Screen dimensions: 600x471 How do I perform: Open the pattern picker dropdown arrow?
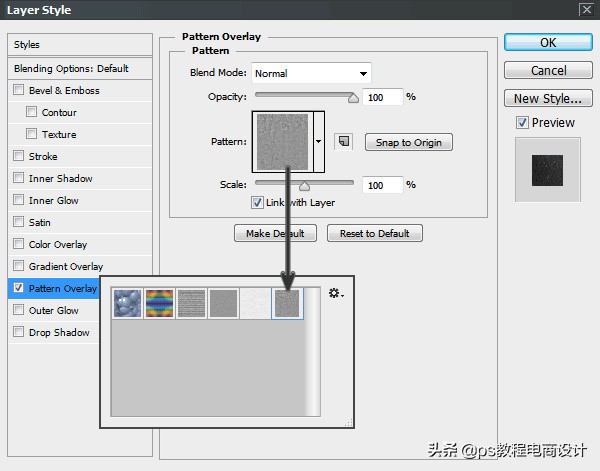(x=319, y=142)
